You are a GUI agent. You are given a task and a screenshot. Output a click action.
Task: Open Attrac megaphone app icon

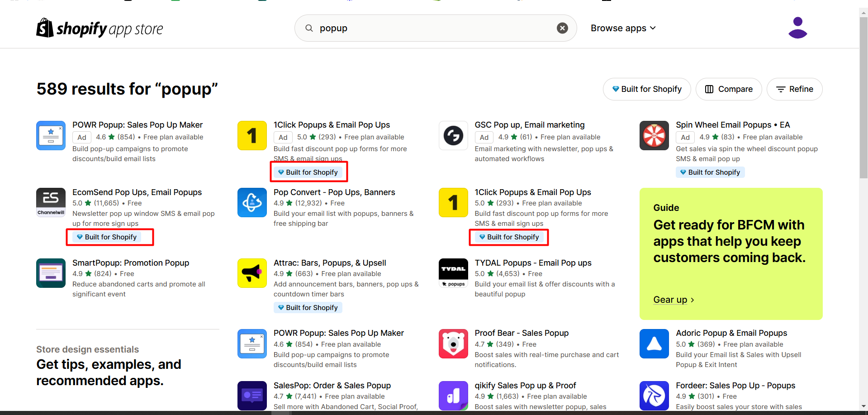252,273
